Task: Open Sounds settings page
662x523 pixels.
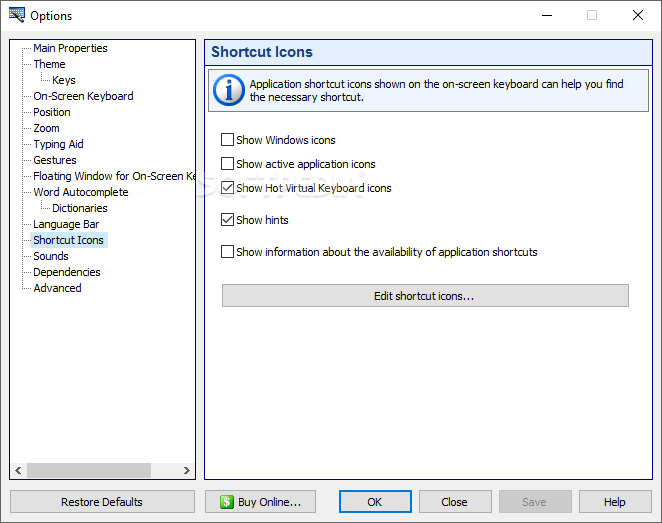Action: (51, 256)
